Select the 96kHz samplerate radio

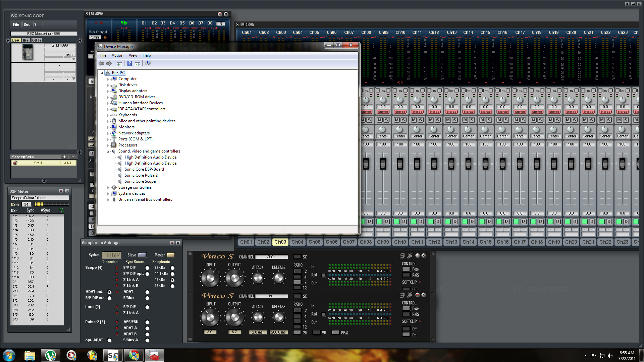click(x=172, y=286)
